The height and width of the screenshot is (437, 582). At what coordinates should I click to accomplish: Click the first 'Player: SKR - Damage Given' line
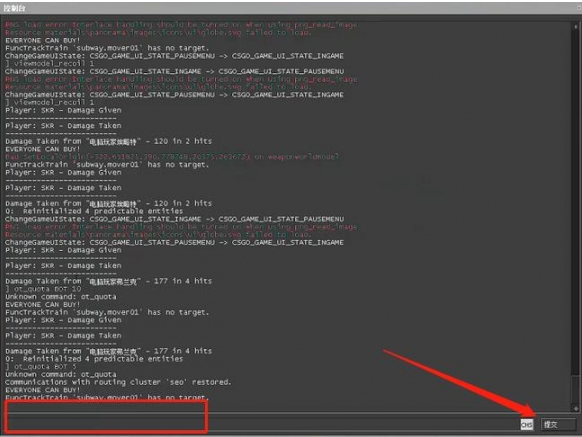[x=63, y=110]
